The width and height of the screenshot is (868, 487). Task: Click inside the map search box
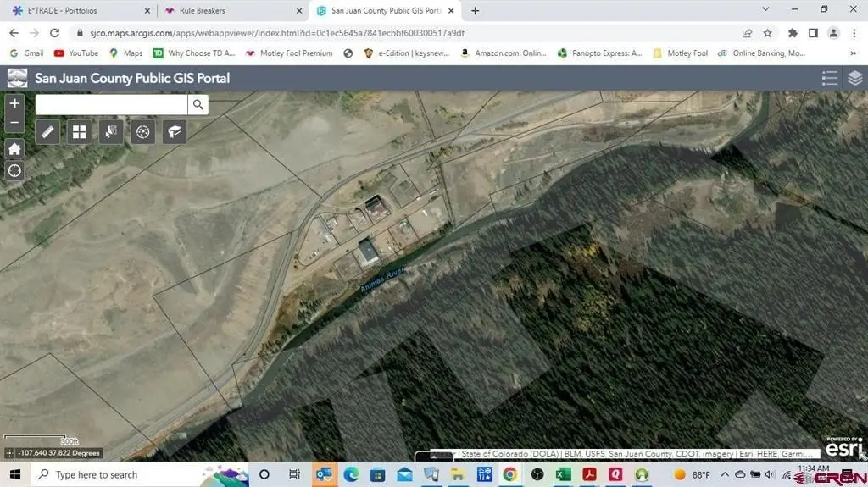click(x=110, y=104)
